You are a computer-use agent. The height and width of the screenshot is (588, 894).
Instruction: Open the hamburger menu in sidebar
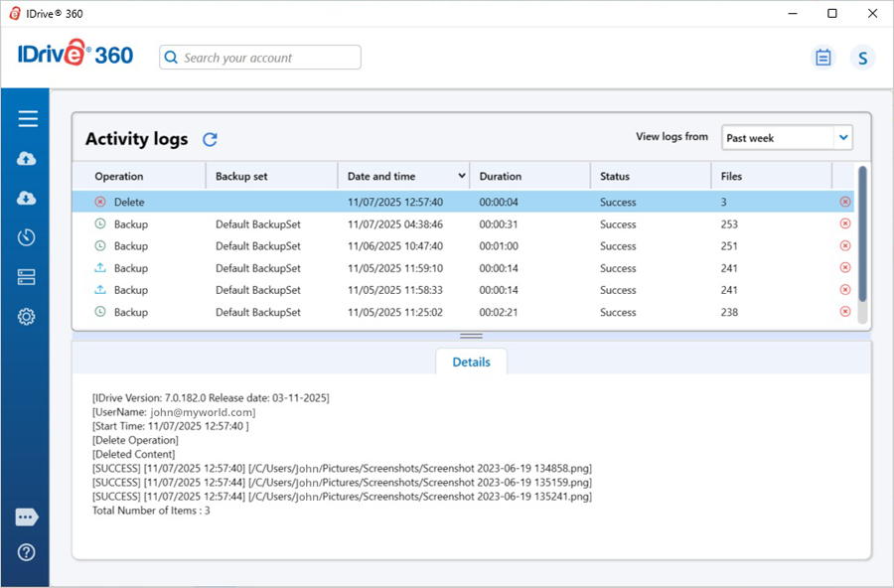click(x=28, y=119)
